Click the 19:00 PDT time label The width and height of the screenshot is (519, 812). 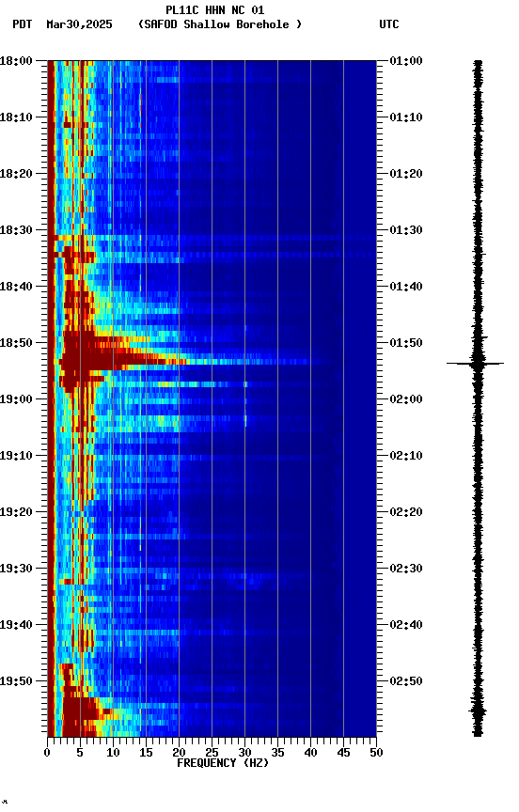coord(16,399)
